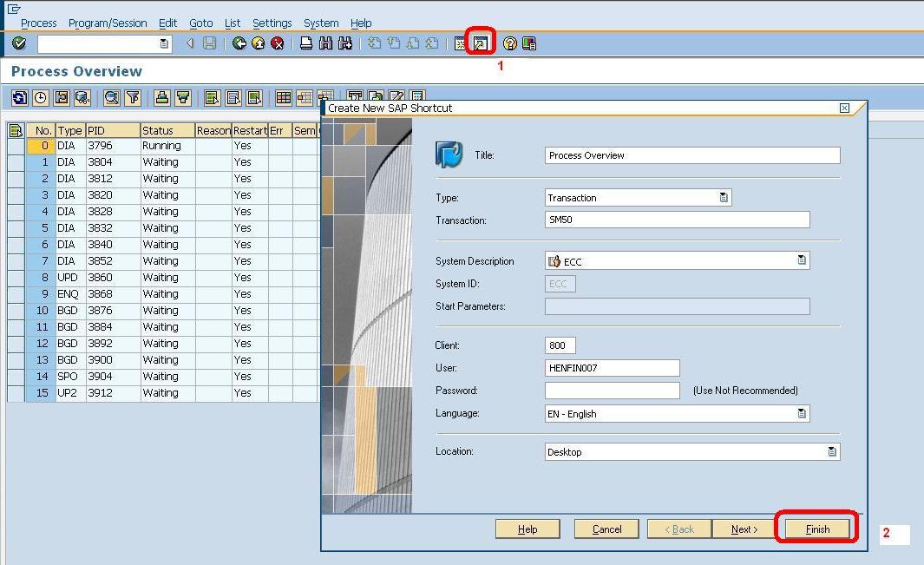Click the Finish button
Image resolution: width=924 pixels, height=565 pixels.
pyautogui.click(x=816, y=529)
